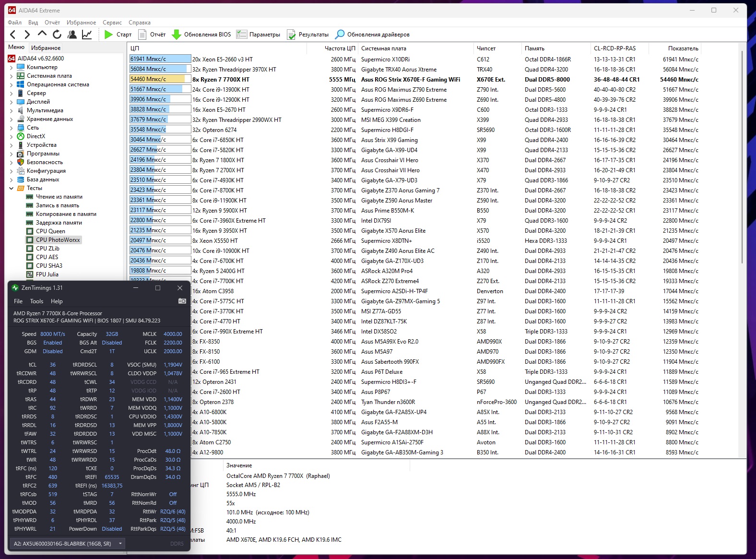
Task: Open the user profile toolbar icon
Action: tap(72, 35)
